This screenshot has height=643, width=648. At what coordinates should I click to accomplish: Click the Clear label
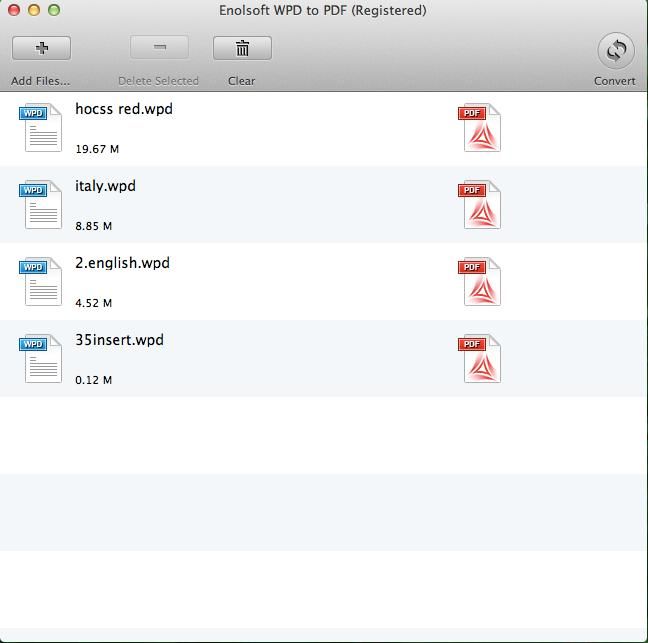[242, 81]
